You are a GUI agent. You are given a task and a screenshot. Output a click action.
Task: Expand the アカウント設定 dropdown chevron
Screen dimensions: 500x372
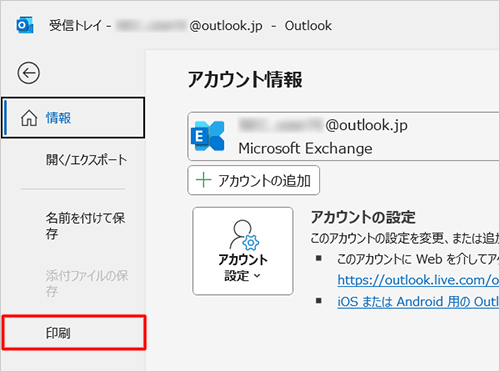257,276
